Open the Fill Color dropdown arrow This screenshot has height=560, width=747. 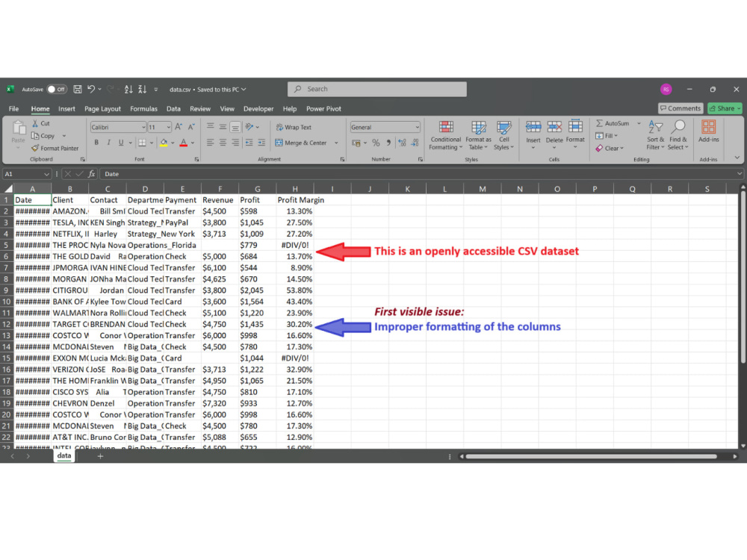[x=173, y=143]
